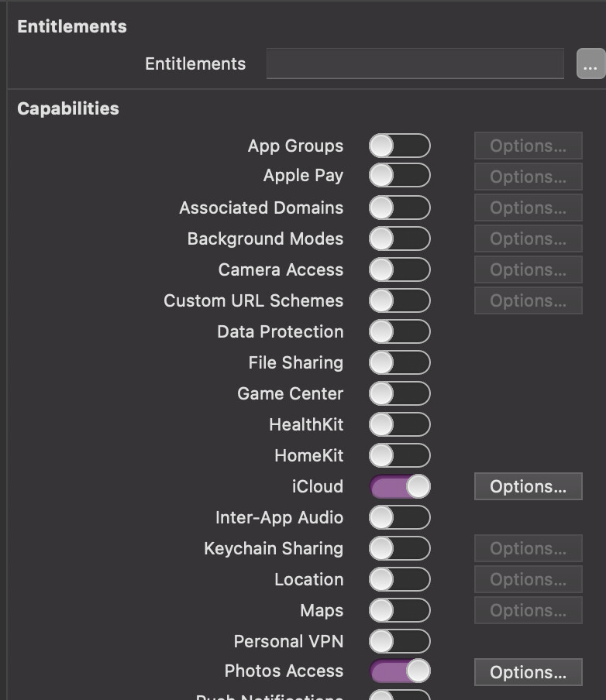
Task: Turn off Photos Access switch
Action: [399, 671]
